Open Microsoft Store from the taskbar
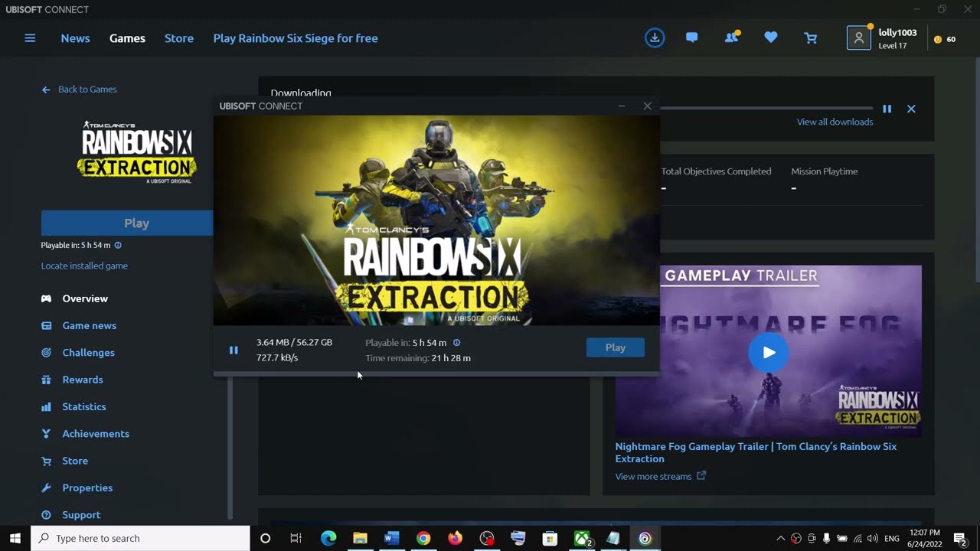Screen dimensions: 980x551 click(550, 538)
